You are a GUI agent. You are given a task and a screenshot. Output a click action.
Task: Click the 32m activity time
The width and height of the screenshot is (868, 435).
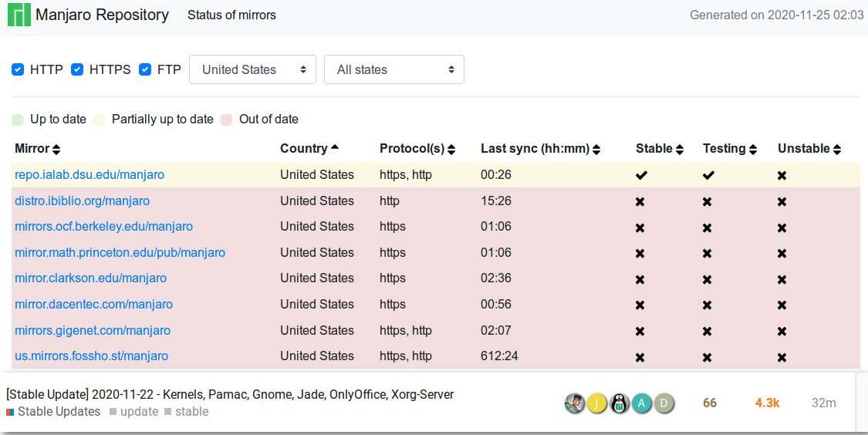(x=824, y=403)
